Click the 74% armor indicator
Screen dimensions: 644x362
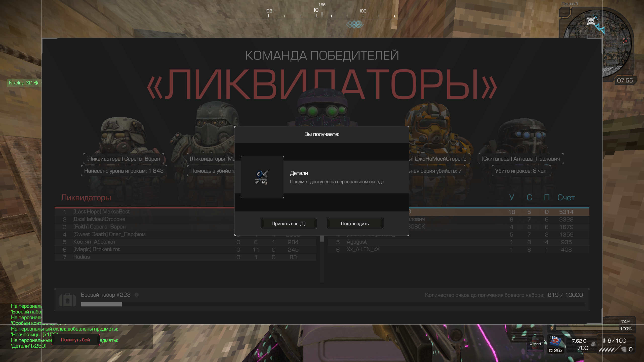pos(625,322)
